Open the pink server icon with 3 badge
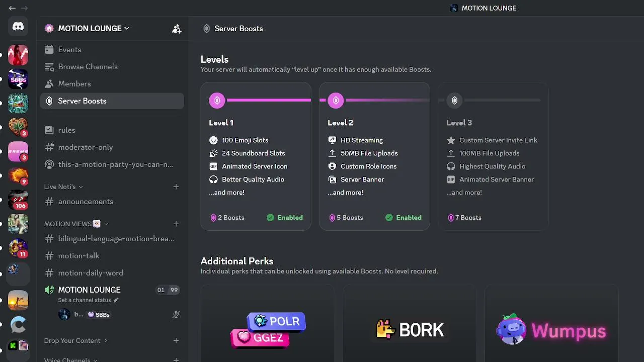 click(x=18, y=151)
